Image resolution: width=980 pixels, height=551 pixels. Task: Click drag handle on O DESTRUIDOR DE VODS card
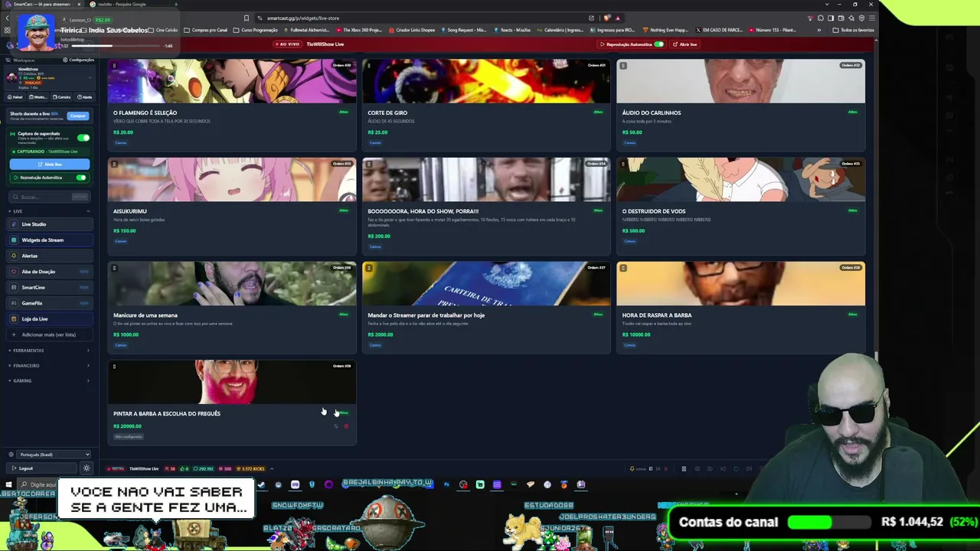point(623,164)
